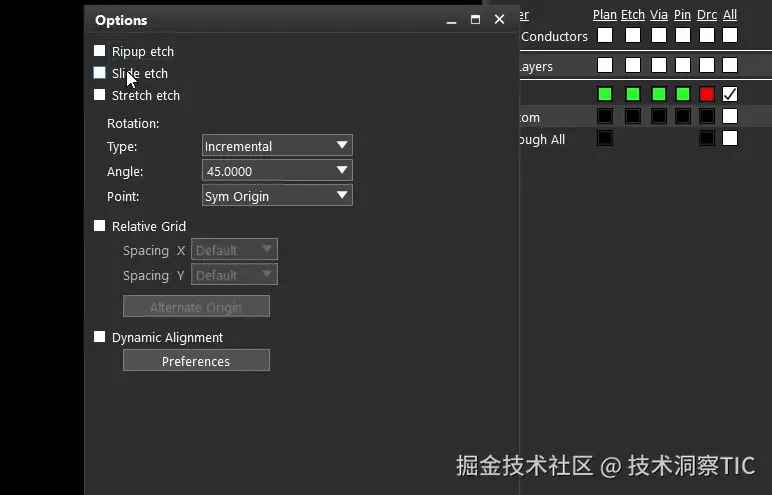Toggle Layers row Via checkbox
Viewport: 772px width, 495px height.
click(x=659, y=65)
